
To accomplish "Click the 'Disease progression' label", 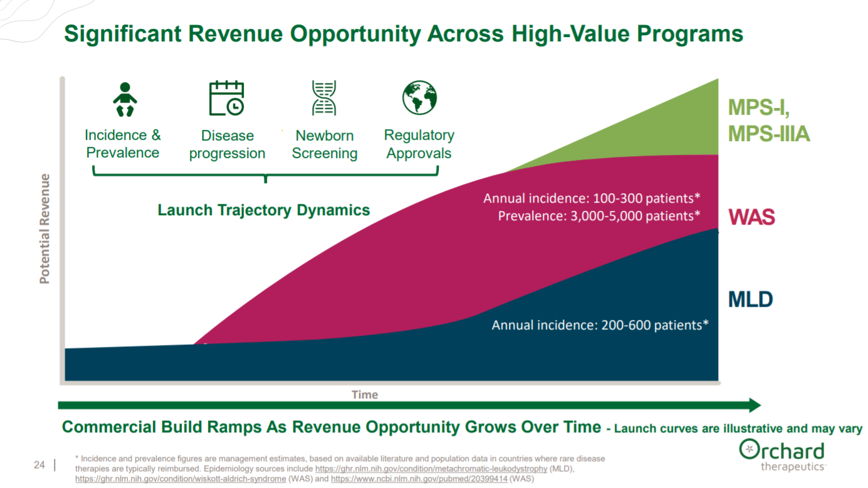I will [x=227, y=145].
